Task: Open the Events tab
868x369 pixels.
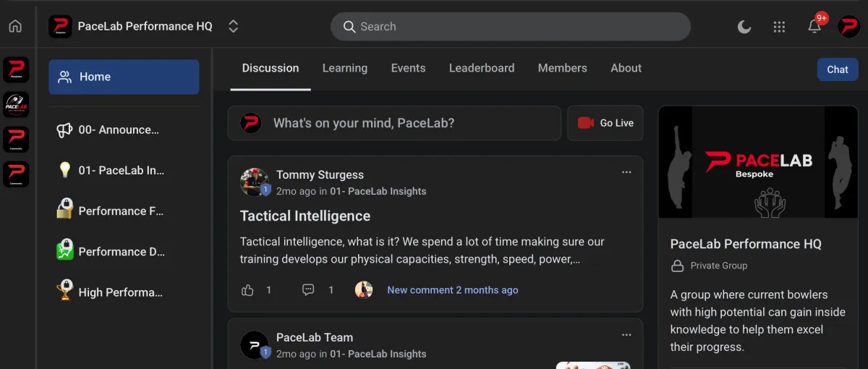Action: [x=408, y=68]
